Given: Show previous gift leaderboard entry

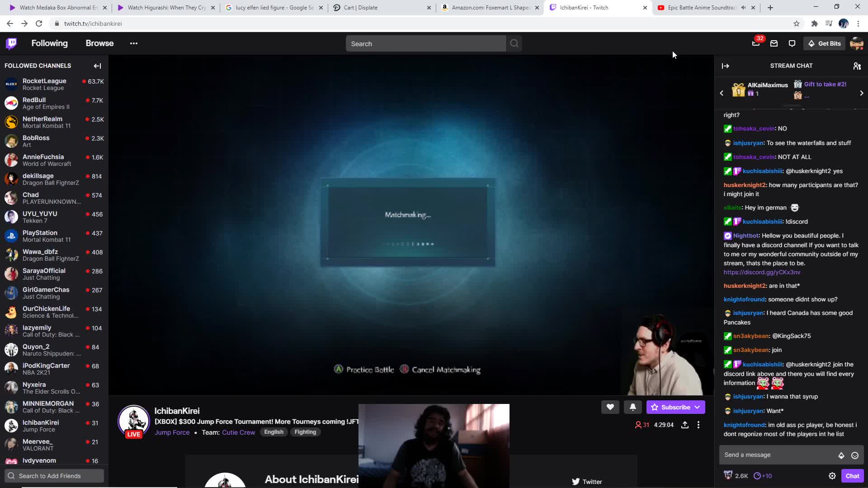Looking at the screenshot, I should click(722, 93).
